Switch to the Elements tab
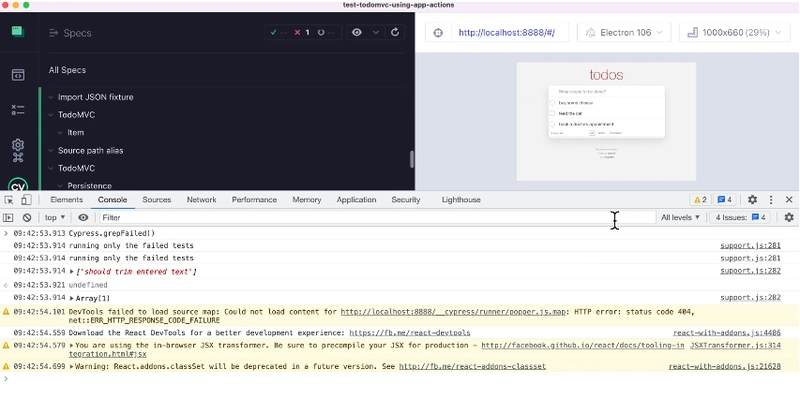Image resolution: width=800 pixels, height=399 pixels. 66,200
